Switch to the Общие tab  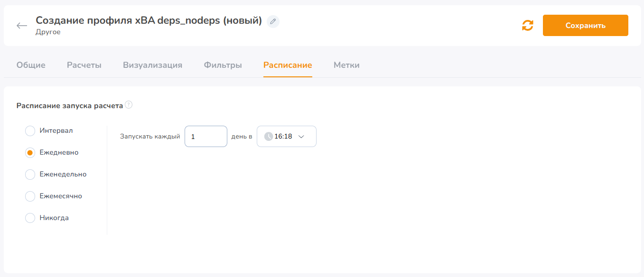[31, 65]
